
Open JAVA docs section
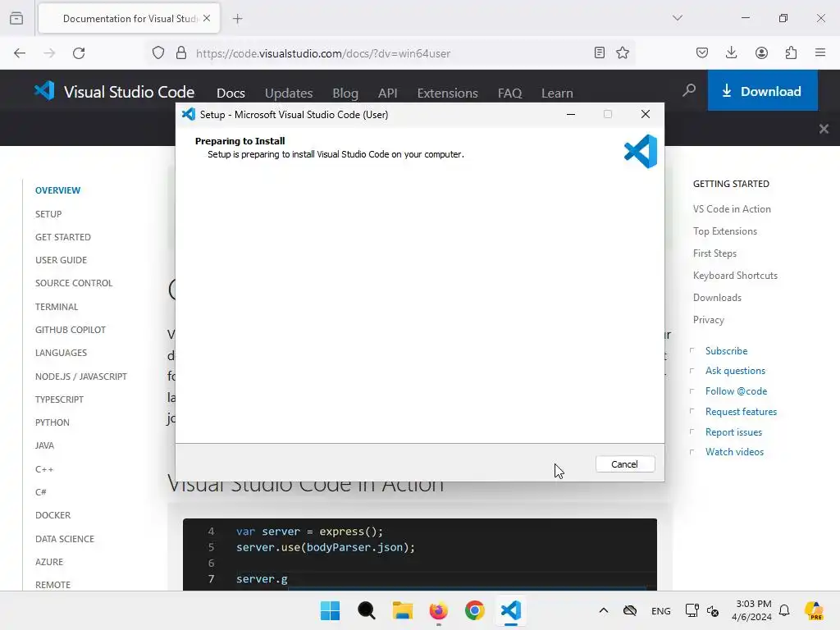point(44,445)
